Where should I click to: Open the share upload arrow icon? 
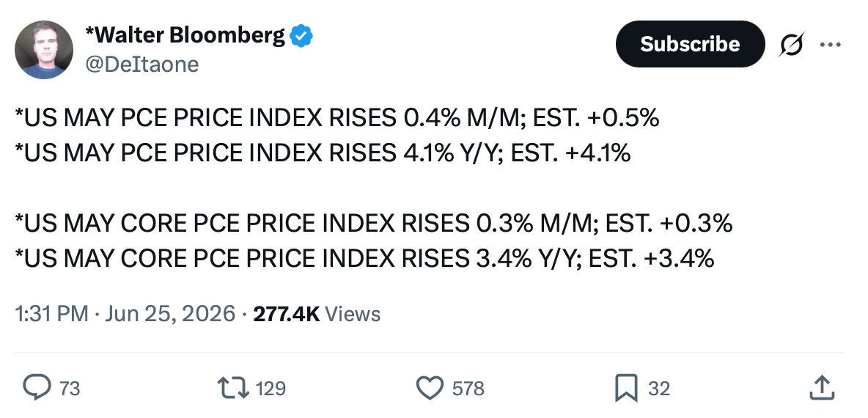pos(822,387)
